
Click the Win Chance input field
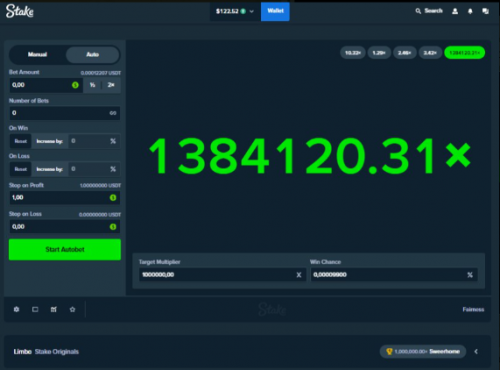click(x=394, y=275)
